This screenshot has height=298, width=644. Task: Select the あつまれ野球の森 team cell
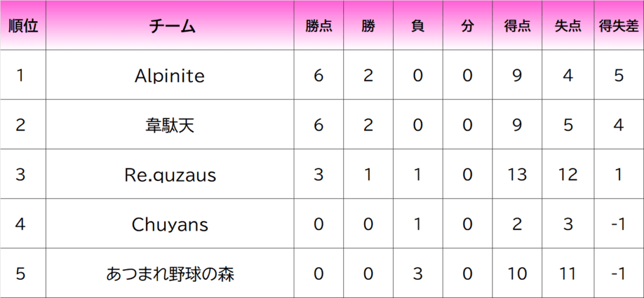(170, 274)
